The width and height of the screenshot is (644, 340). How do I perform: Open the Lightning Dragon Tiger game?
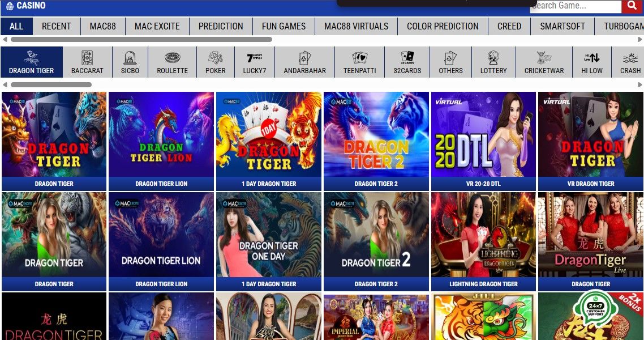point(483,241)
